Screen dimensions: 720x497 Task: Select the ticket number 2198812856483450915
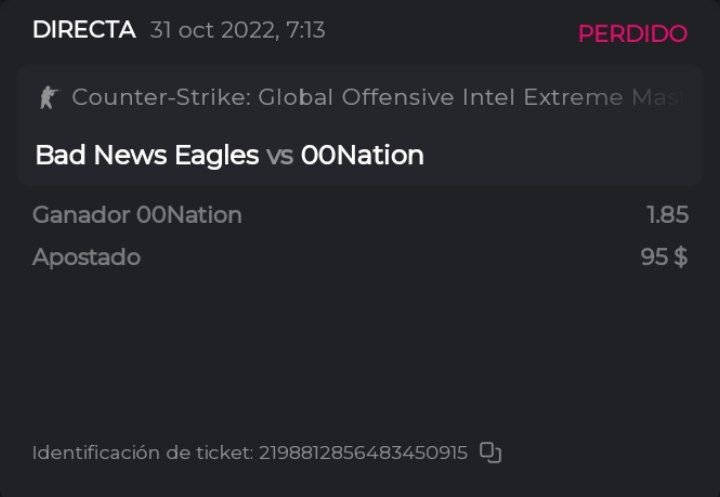(x=363, y=453)
